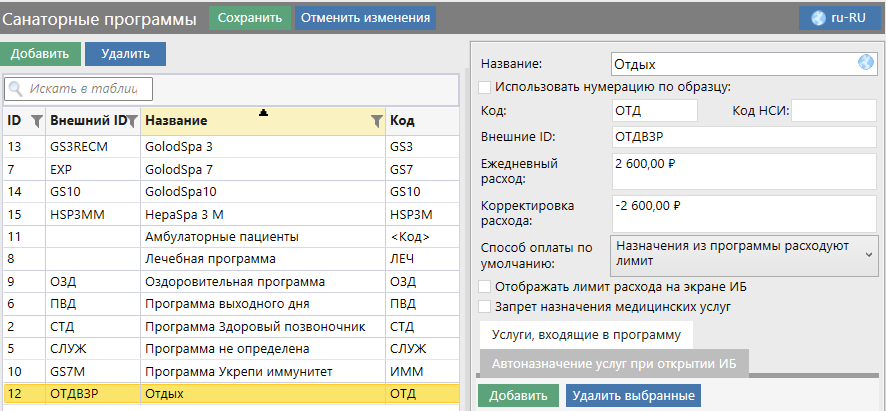
Task: Open the Внешний ID column filter
Action: (134, 121)
